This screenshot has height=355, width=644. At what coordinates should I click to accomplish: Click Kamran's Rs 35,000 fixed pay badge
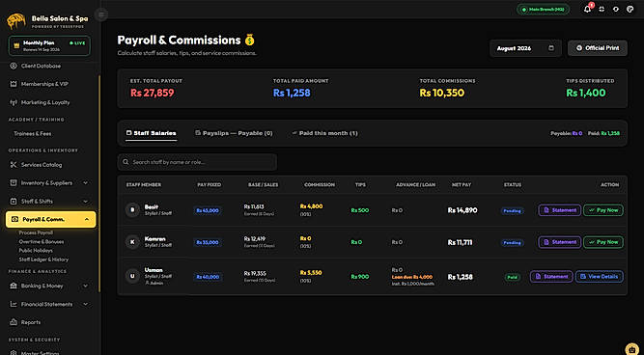click(x=208, y=242)
